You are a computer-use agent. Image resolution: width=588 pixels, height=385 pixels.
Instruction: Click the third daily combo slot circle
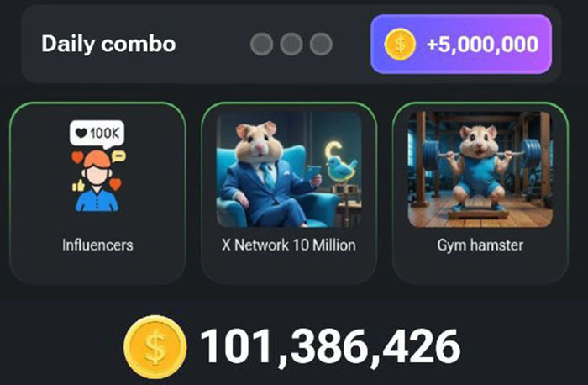coord(321,44)
